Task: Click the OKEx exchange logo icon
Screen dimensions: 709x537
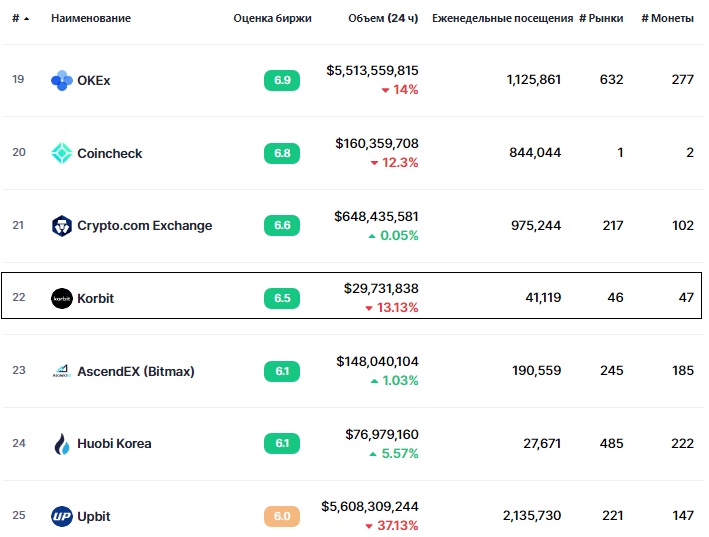Action: [61, 80]
